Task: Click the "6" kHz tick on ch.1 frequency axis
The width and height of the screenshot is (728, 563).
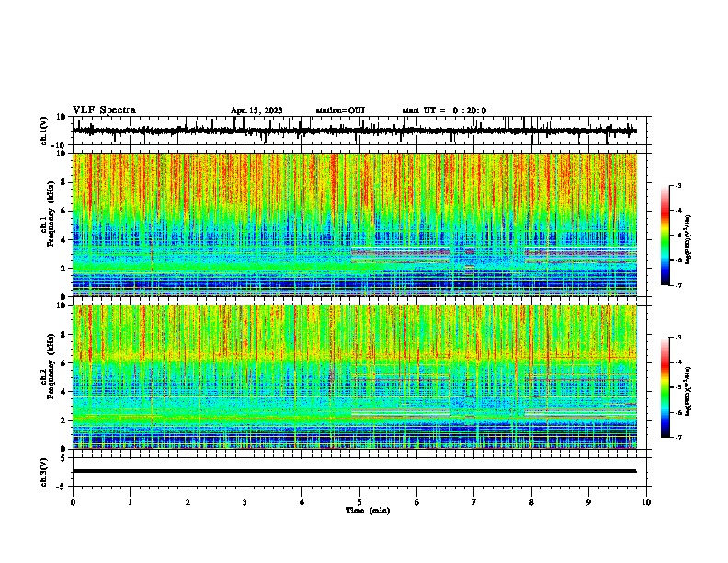Action: (x=64, y=211)
